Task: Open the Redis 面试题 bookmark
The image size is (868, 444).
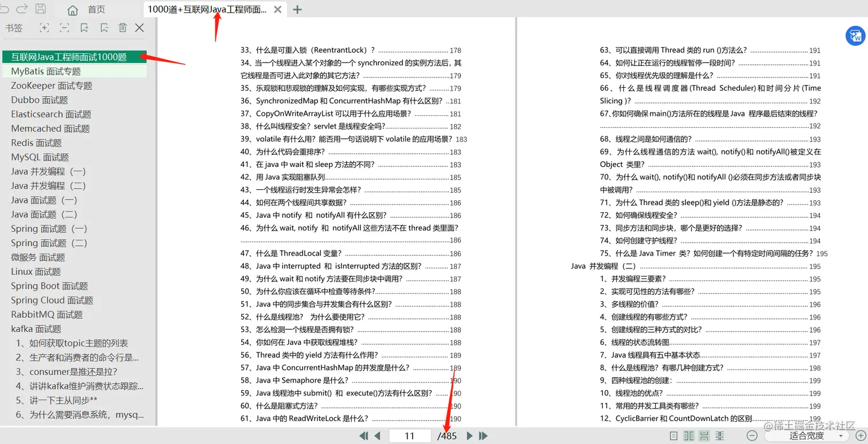Action: point(36,143)
